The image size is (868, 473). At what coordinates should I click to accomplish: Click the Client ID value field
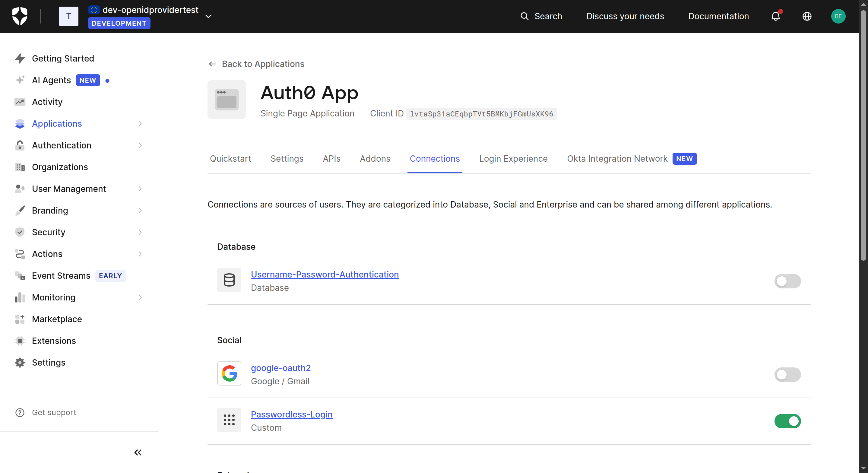pyautogui.click(x=481, y=114)
